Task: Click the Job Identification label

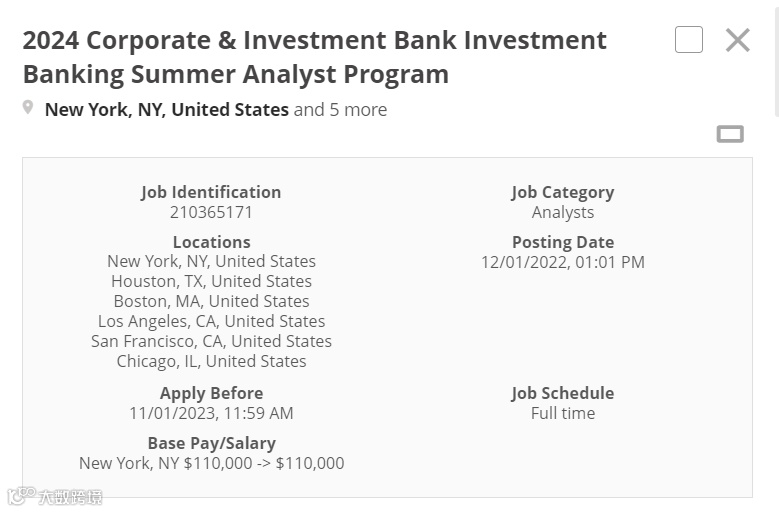Action: (211, 192)
